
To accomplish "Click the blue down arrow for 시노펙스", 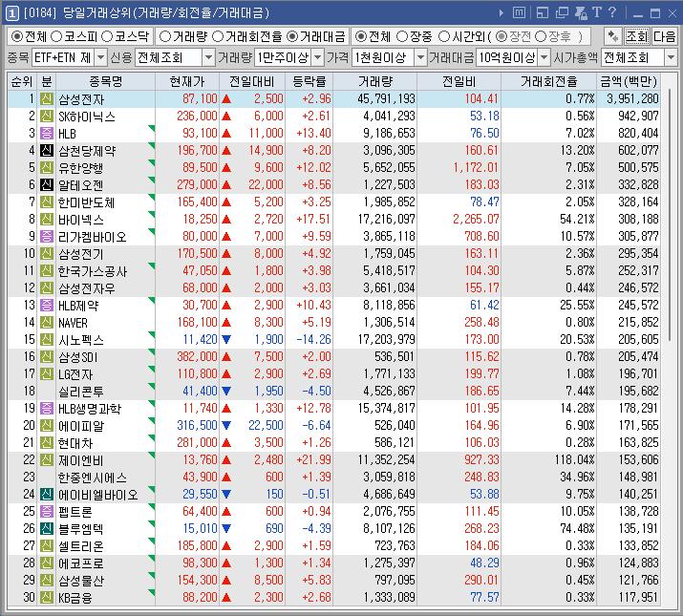I will 226,339.
